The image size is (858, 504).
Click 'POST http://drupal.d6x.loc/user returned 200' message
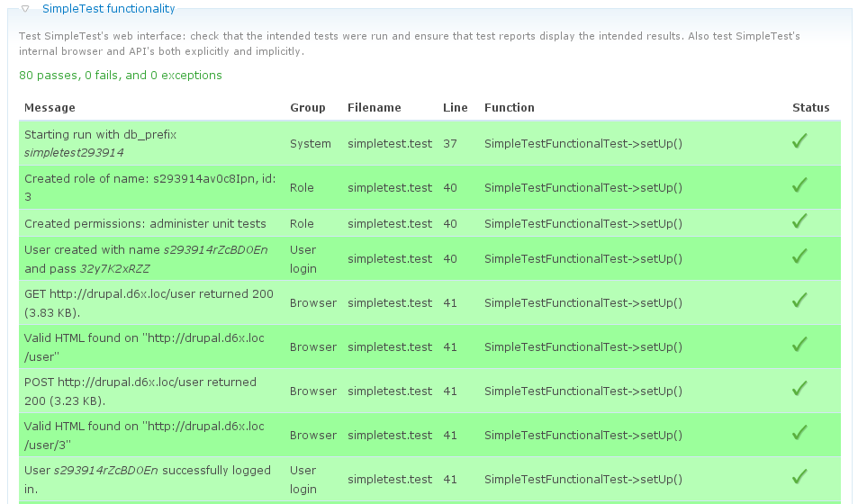140,391
